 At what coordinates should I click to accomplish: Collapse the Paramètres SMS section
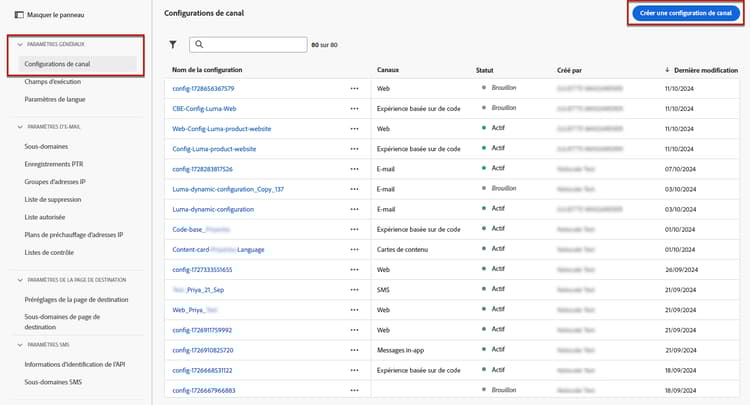[20, 345]
